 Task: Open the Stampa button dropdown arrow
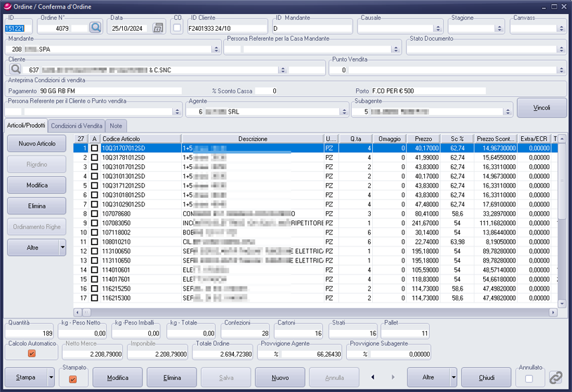point(51,377)
